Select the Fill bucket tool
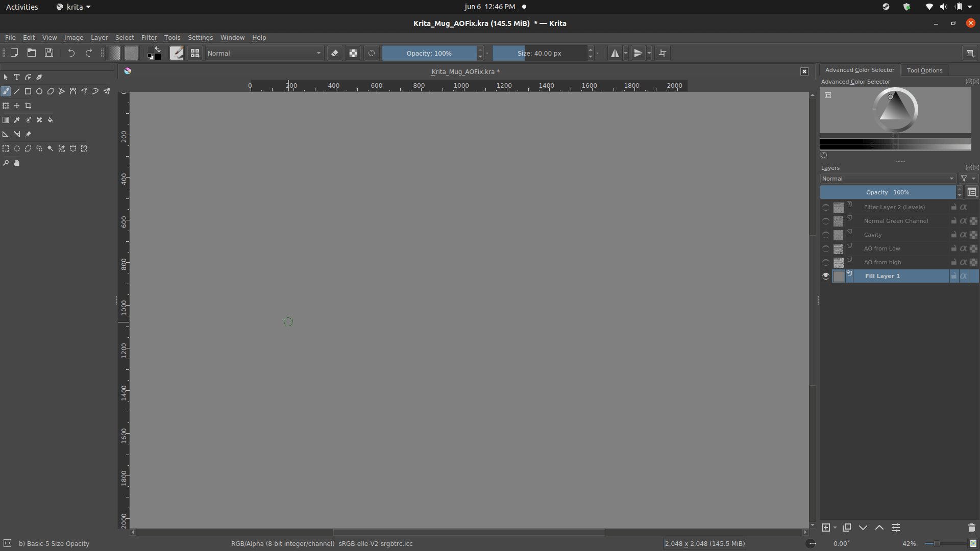Viewport: 980px width, 551px height. [x=51, y=120]
